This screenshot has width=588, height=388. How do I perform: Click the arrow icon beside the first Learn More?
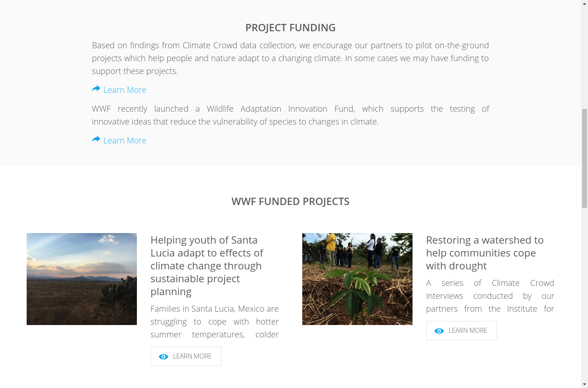click(x=96, y=89)
